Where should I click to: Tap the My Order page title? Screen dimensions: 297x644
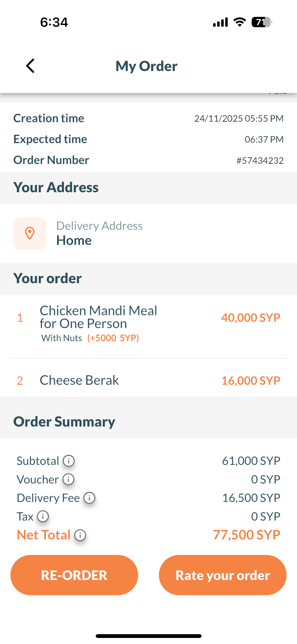point(146,66)
